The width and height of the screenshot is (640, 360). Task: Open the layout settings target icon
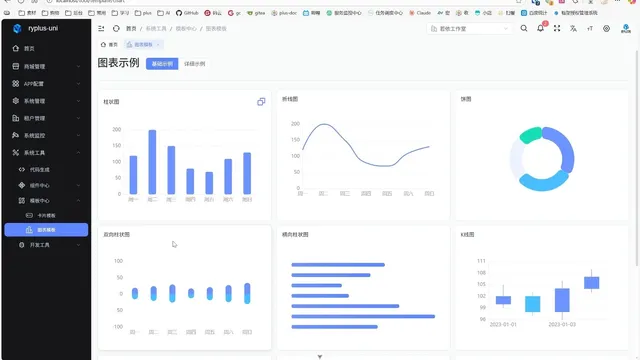tap(607, 29)
